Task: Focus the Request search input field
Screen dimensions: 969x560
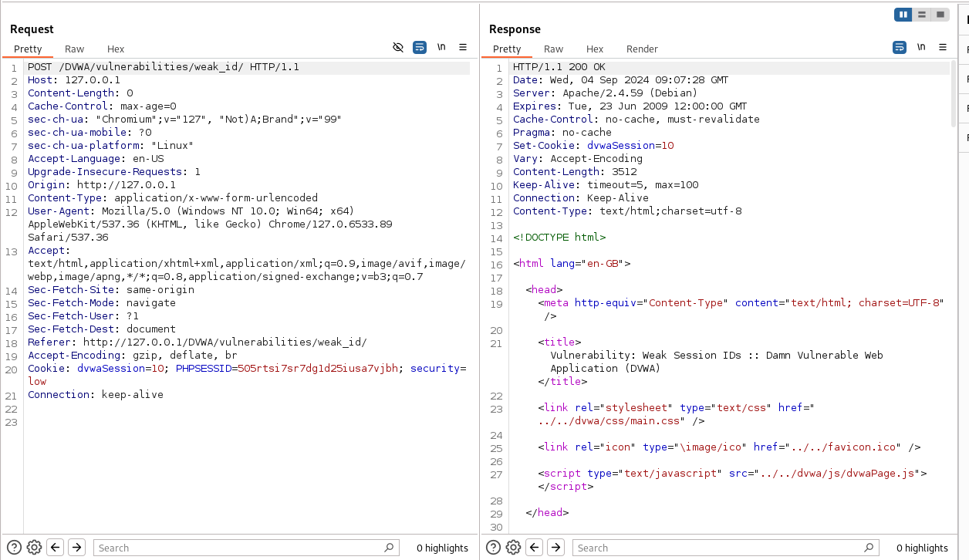Action: pos(246,548)
